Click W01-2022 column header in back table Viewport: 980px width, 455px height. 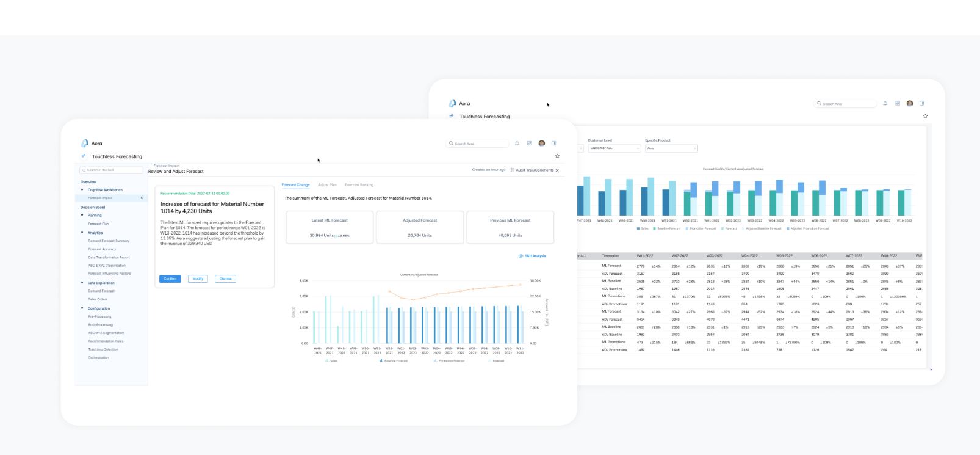coord(645,256)
